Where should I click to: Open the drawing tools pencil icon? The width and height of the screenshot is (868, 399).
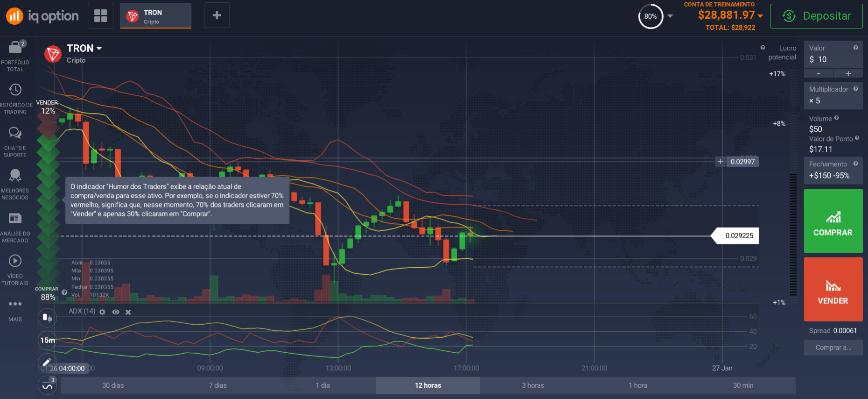pos(47,362)
